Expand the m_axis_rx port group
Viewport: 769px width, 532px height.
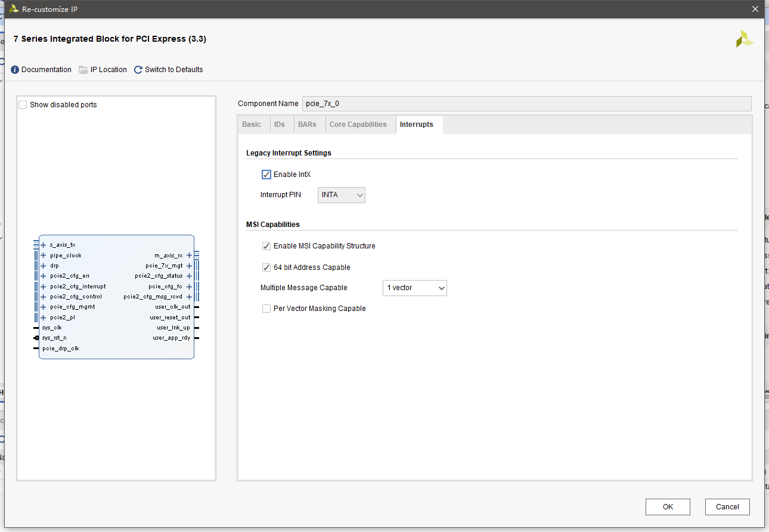pyautogui.click(x=189, y=256)
